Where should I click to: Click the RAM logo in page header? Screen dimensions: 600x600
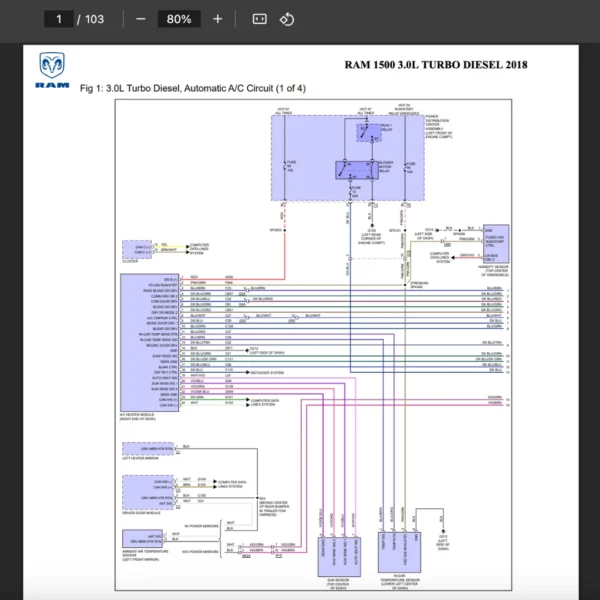click(x=53, y=70)
